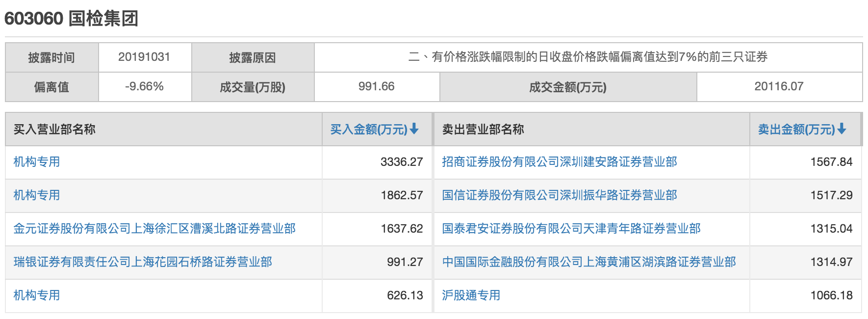Select deviation value -9.66%
868x319 pixels.
[144, 86]
